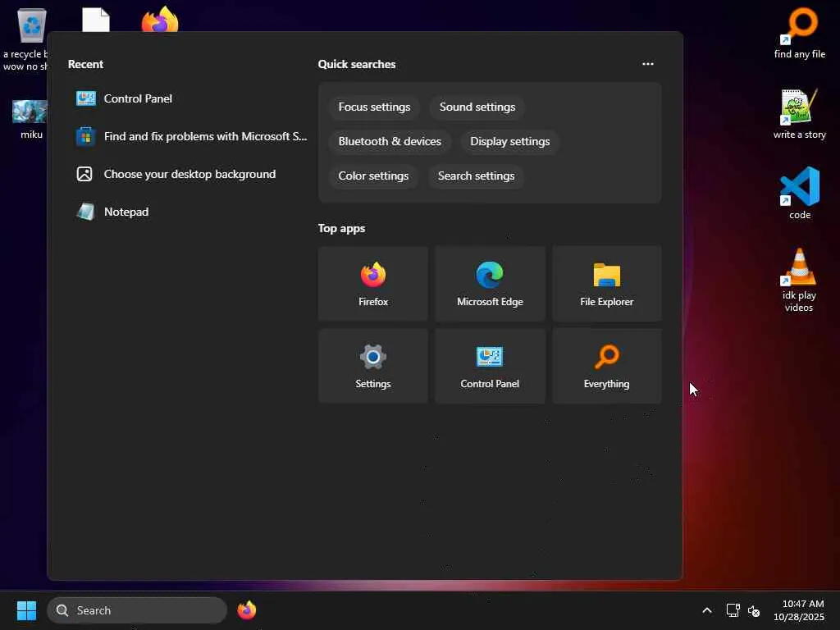Open Control Panel in Recent list
Viewport: 840px width, 630px height.
[190, 98]
